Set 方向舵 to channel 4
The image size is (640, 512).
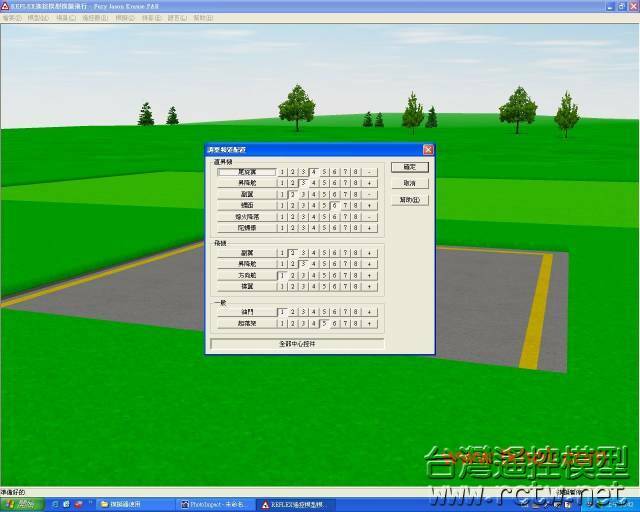point(314,275)
